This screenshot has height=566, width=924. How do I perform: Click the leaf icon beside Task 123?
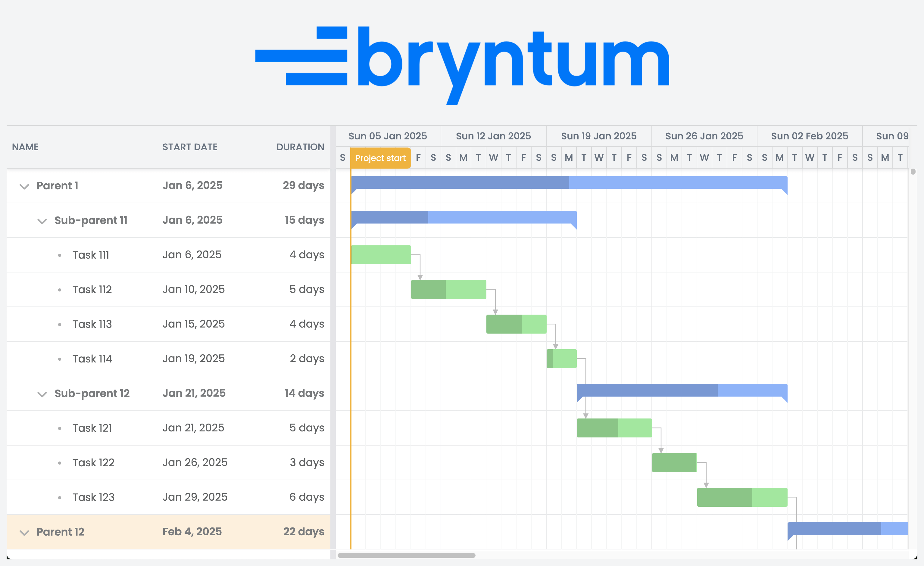coord(60,497)
